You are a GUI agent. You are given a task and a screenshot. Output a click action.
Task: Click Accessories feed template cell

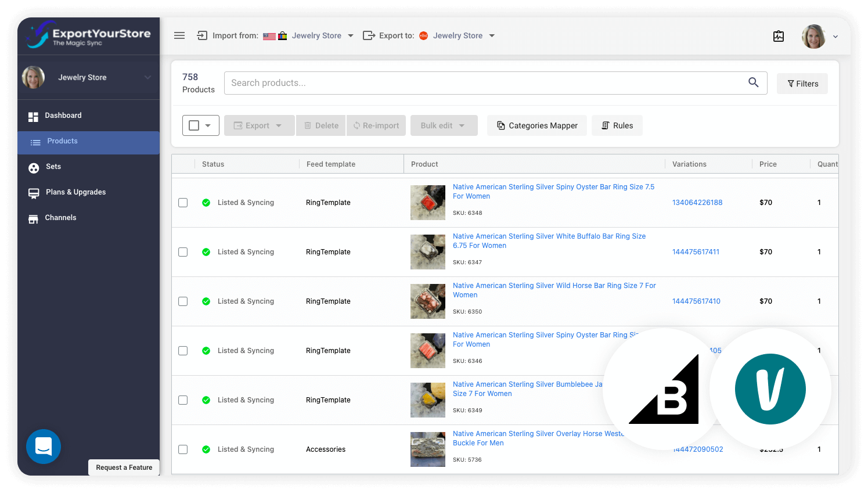point(326,449)
